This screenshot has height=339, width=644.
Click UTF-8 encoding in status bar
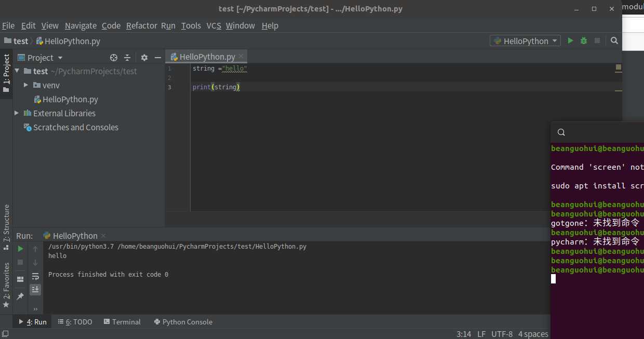[502, 334]
